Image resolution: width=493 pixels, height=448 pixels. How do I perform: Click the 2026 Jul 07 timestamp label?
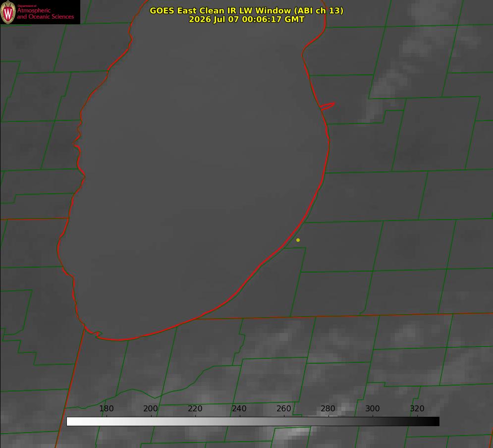coord(247,19)
